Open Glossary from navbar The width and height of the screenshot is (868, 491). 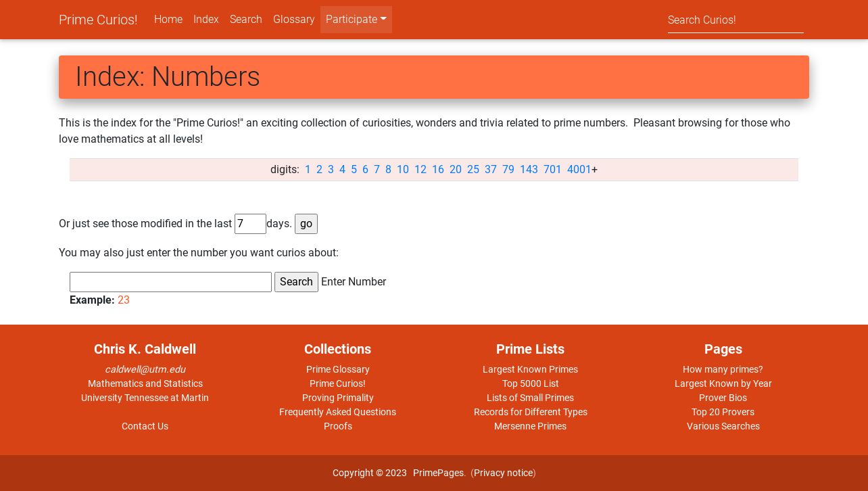[294, 20]
